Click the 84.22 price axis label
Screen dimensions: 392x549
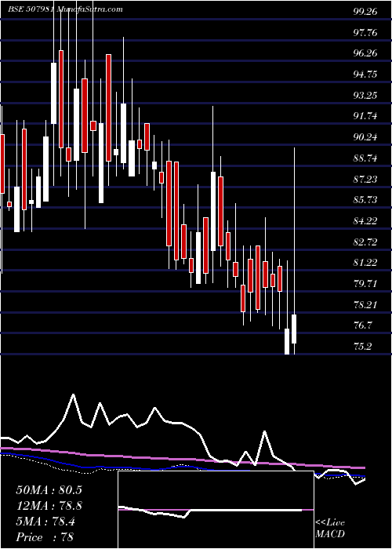pos(365,220)
